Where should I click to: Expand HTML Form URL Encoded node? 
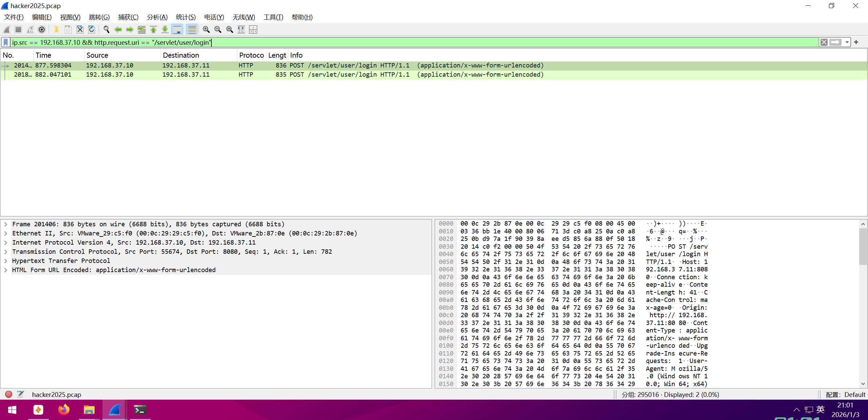[x=6, y=270]
